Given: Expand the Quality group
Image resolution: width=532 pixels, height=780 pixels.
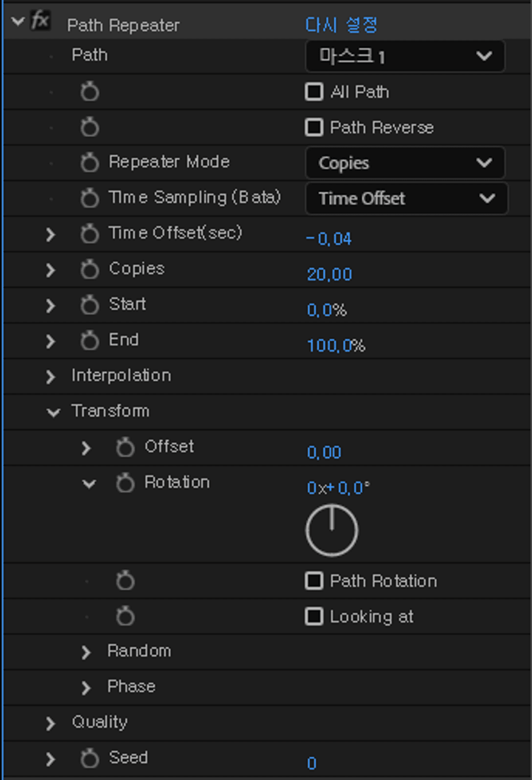Looking at the screenshot, I should point(51,723).
